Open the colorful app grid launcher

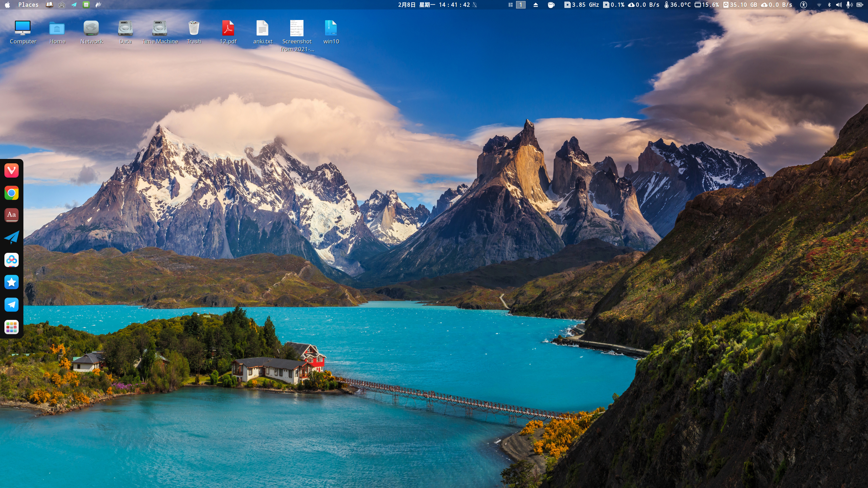pyautogui.click(x=12, y=327)
